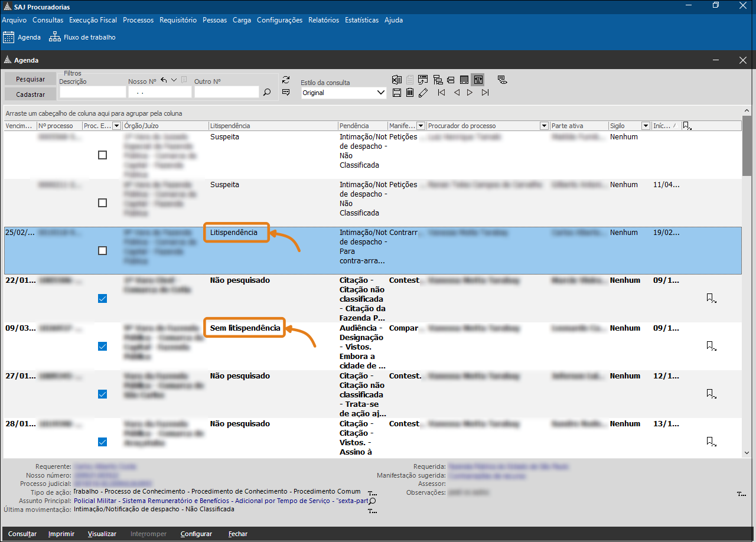Go to previous record arrow
This screenshot has height=542, width=756.
(457, 93)
